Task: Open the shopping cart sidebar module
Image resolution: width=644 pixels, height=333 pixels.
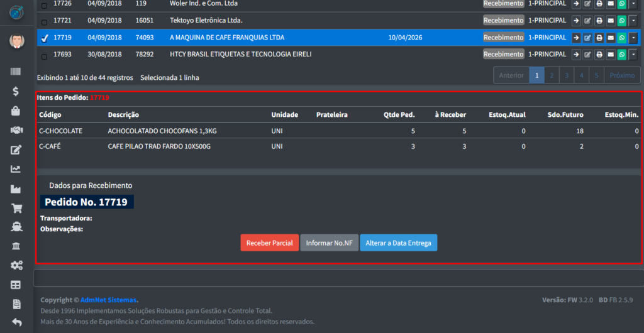Action: point(16,208)
